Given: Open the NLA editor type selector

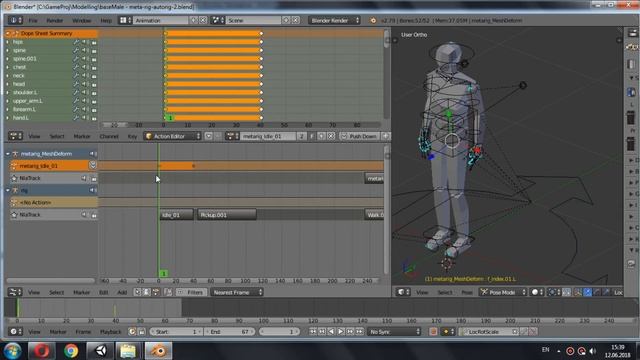Looking at the screenshot, I should (15, 292).
